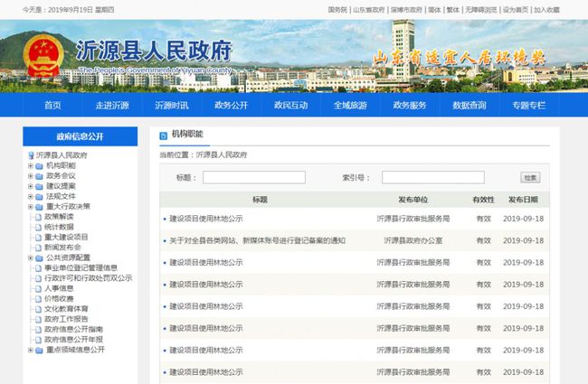Click the 重点领域信息公开 folder icon

39,351
